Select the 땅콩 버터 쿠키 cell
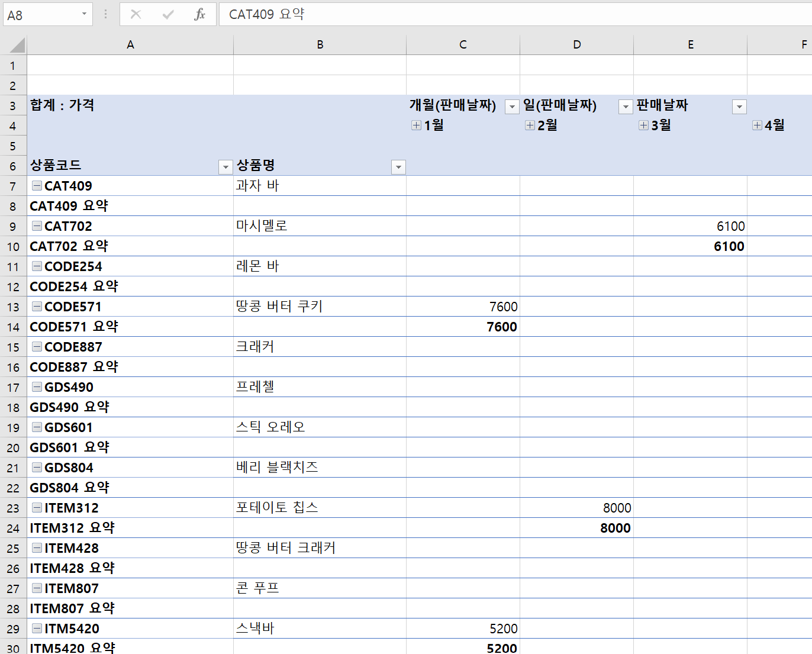812x654 pixels. (320, 307)
